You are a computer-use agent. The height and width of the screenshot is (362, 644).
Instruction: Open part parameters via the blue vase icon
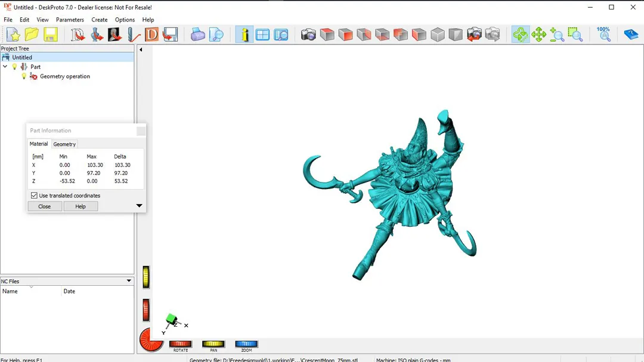(97, 35)
